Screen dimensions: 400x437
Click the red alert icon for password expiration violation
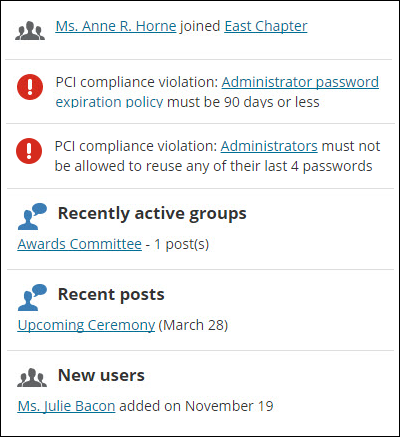[x=30, y=87]
